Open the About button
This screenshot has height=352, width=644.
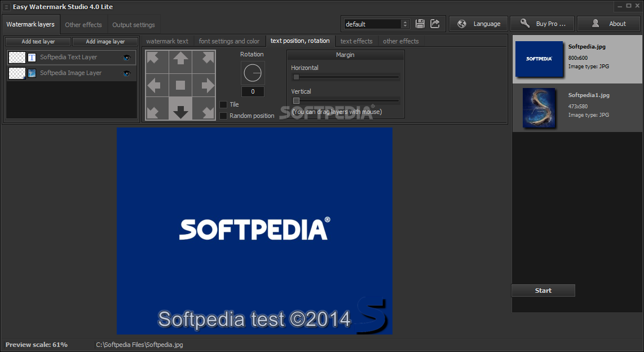[610, 24]
